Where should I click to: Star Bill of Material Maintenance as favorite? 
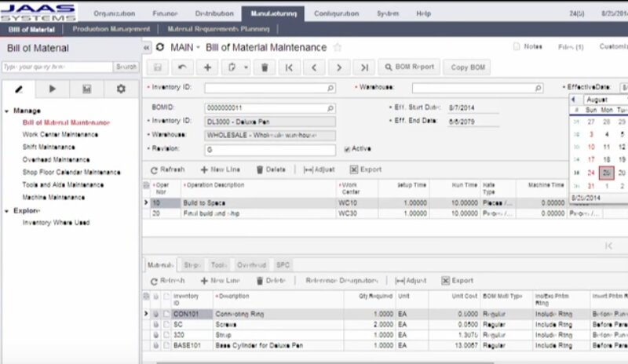point(338,48)
